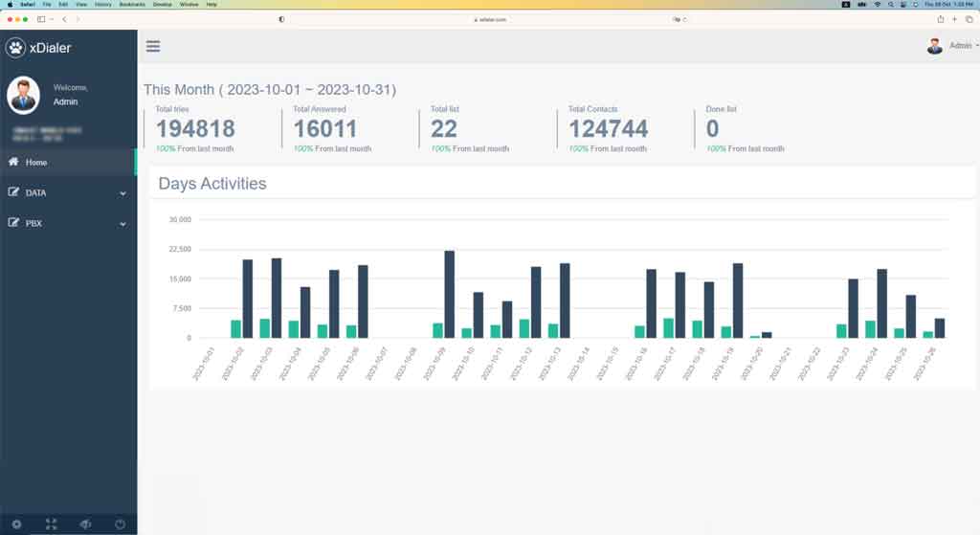Open the Admin user dropdown at the top right
This screenshot has width=980, height=535.
963,46
